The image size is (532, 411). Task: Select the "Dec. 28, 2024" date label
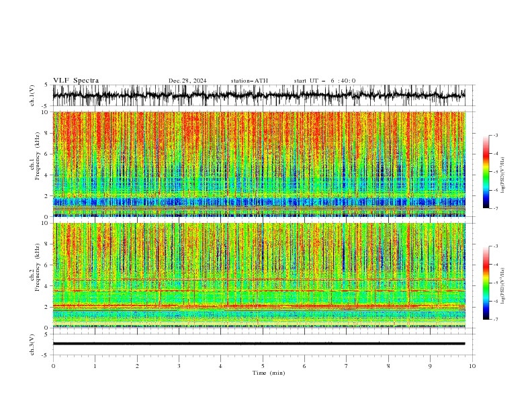pyautogui.click(x=187, y=81)
